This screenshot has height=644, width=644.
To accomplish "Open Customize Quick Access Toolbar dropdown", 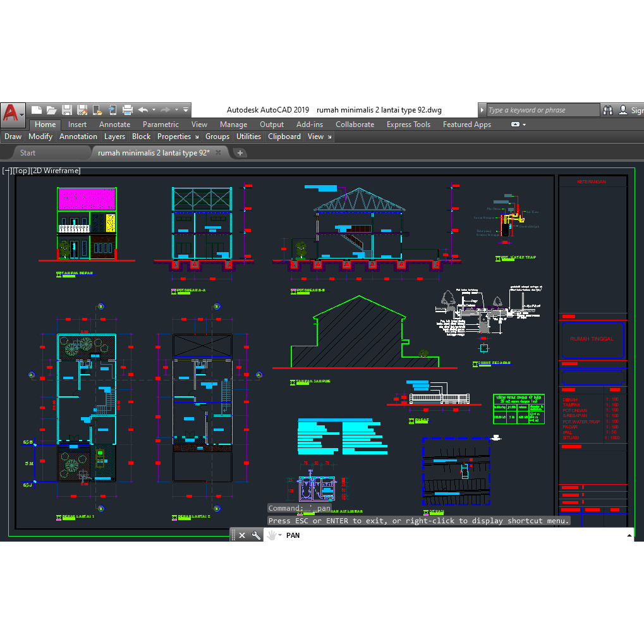I will [x=186, y=110].
